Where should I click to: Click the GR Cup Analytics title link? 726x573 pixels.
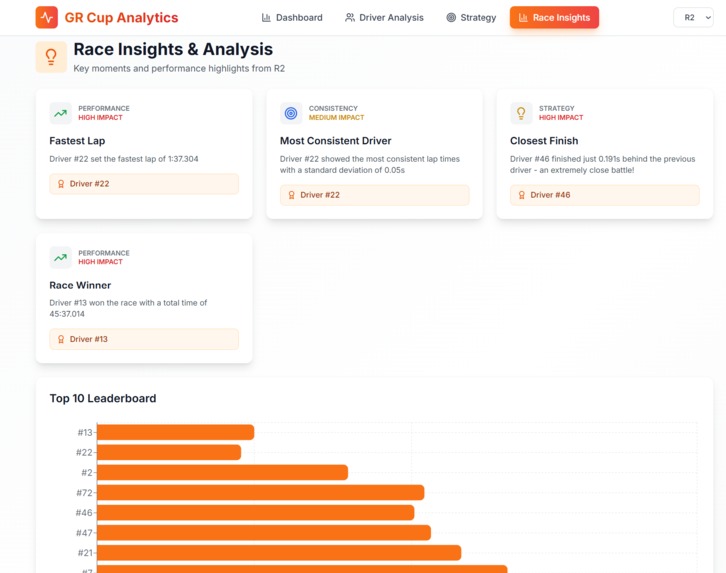click(121, 18)
